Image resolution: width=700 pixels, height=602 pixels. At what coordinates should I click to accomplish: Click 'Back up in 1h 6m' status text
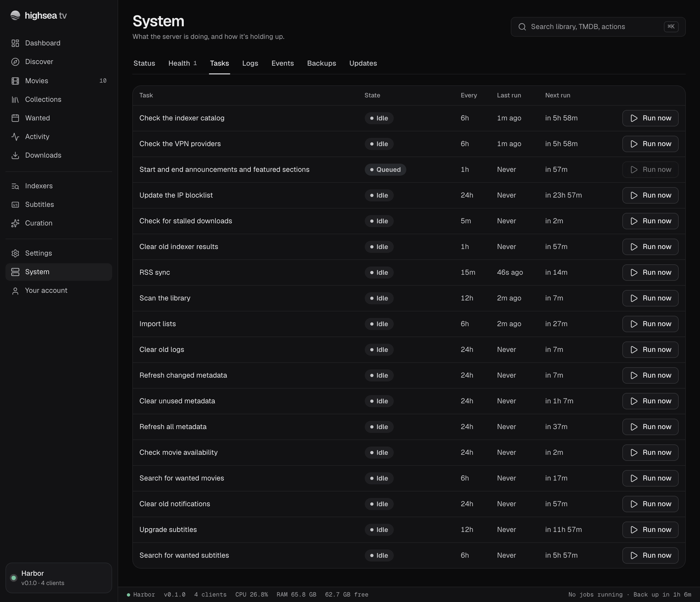tap(662, 595)
